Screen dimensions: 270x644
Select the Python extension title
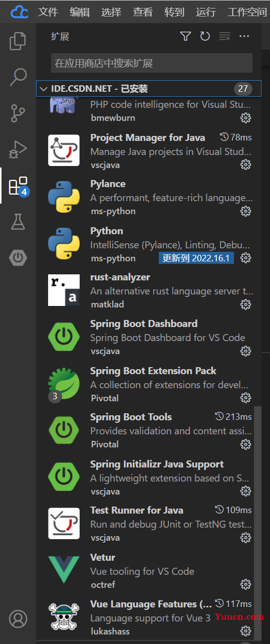pyautogui.click(x=107, y=231)
